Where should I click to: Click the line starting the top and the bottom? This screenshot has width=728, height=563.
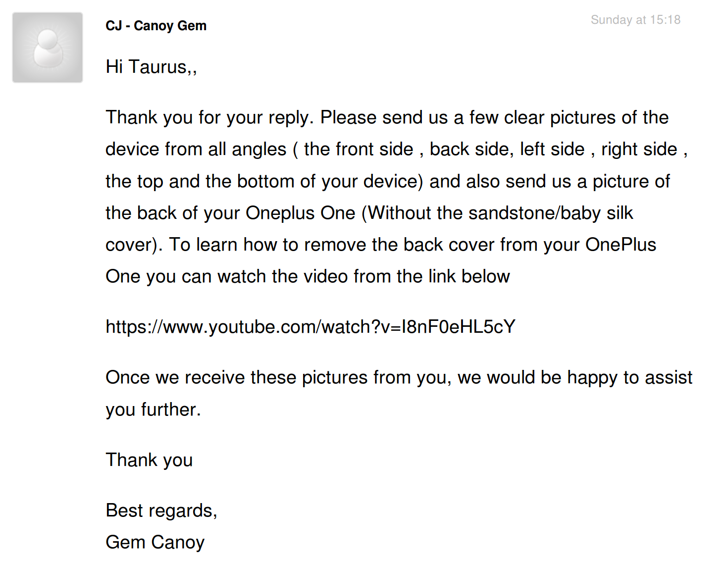[388, 182]
